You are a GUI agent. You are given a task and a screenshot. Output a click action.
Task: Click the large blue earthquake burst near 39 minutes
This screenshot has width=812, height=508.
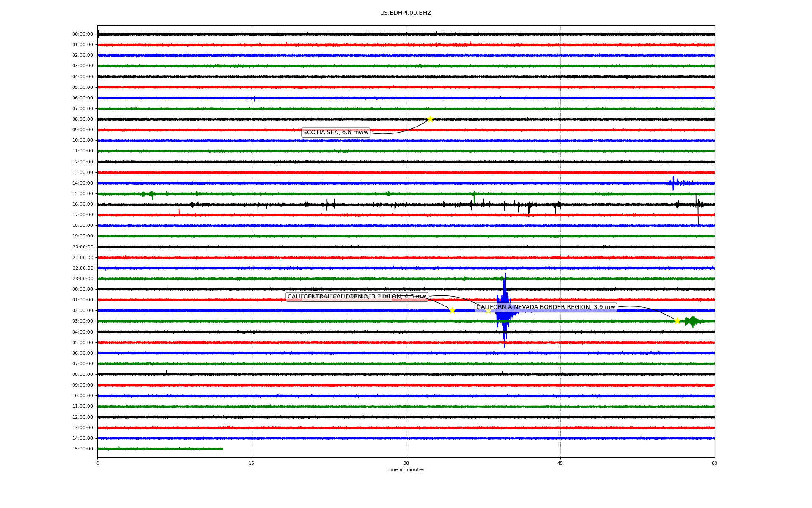[x=504, y=310]
